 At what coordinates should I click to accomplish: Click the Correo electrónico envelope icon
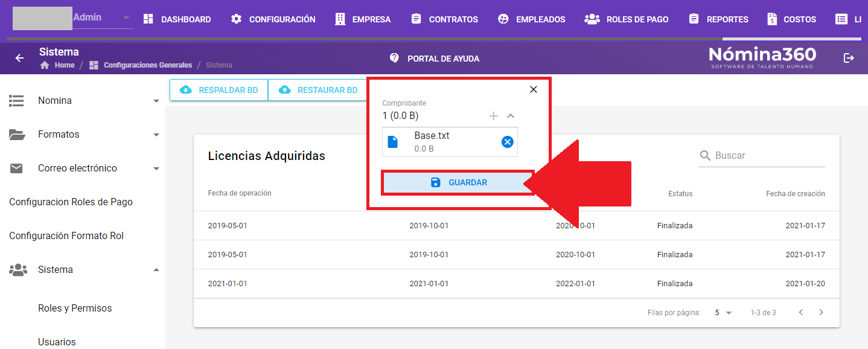[16, 168]
